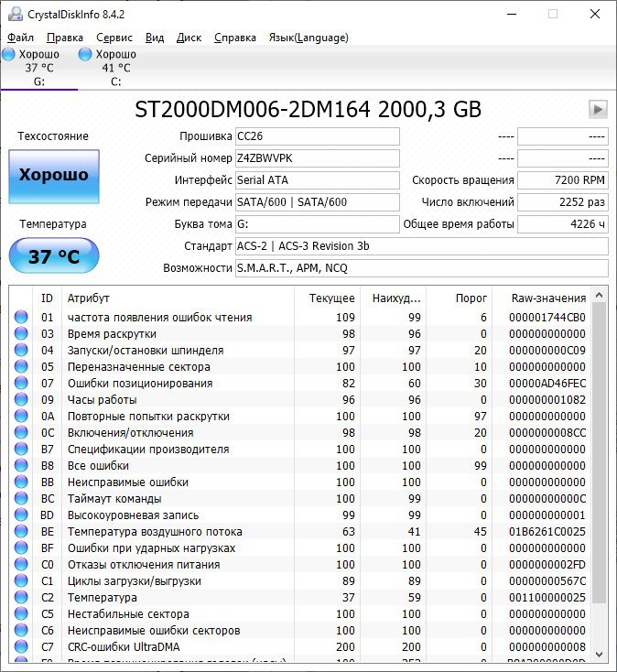The image size is (617, 672).
Task: Click the Прошивка field showing CC26
Action: 318,136
